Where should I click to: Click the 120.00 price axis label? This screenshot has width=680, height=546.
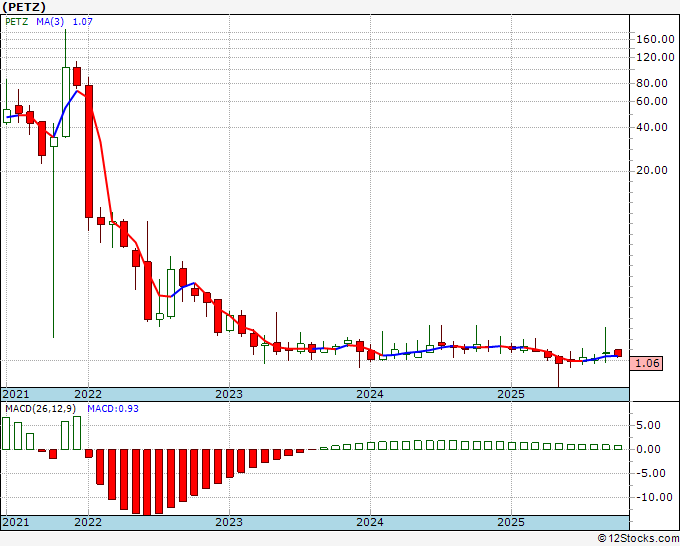[655, 57]
